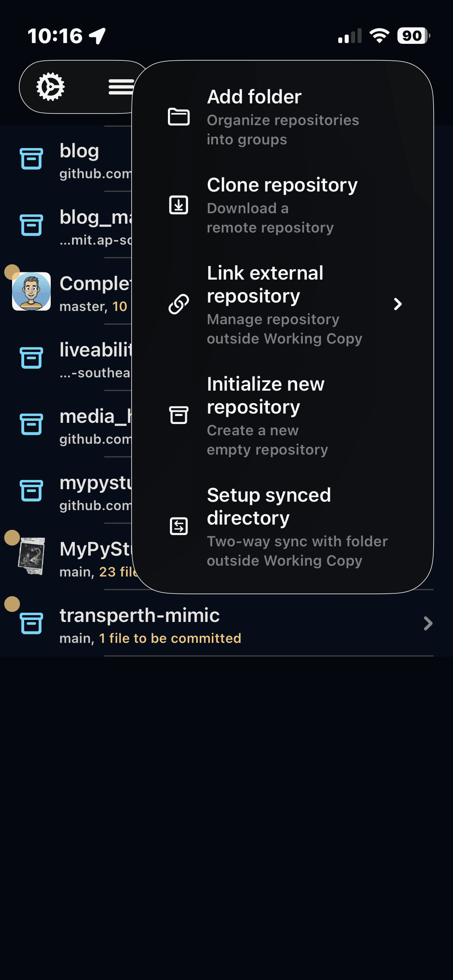Screen dimensions: 453x980
Task: Expand Link external repository submenu chevron
Action: (x=398, y=304)
